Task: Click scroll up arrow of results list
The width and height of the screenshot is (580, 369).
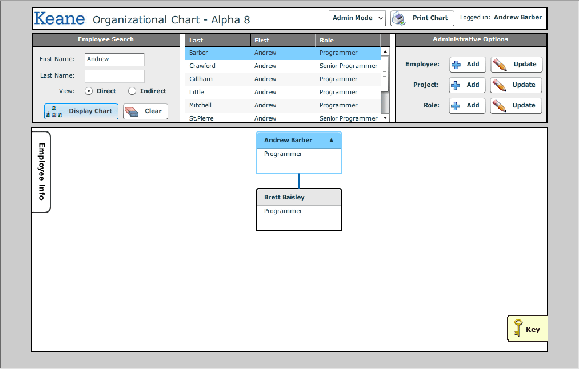Action: click(x=385, y=52)
